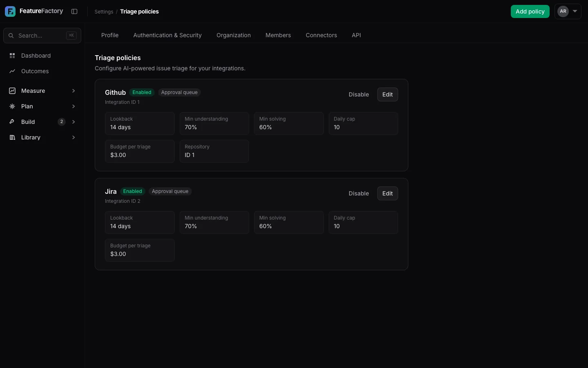588x368 pixels.
Task: Click the search keyboard shortcut hint
Action: point(71,36)
